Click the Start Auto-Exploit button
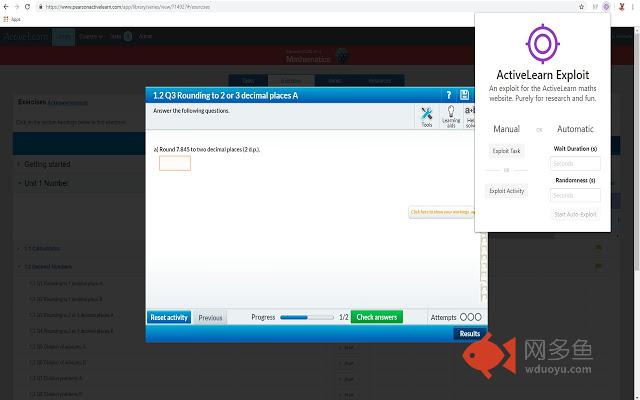The width and height of the screenshot is (640, 400). coord(575,214)
